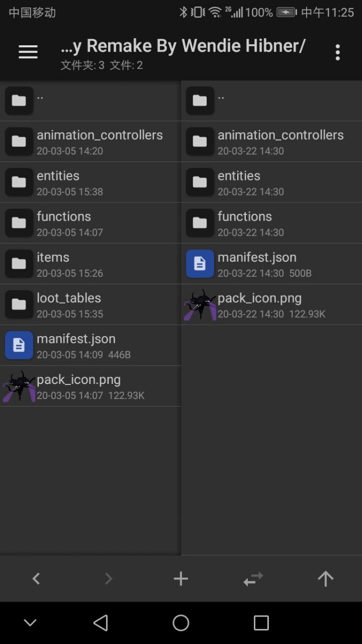Open right panel entities folder
This screenshot has width=362, height=644.
271,182
